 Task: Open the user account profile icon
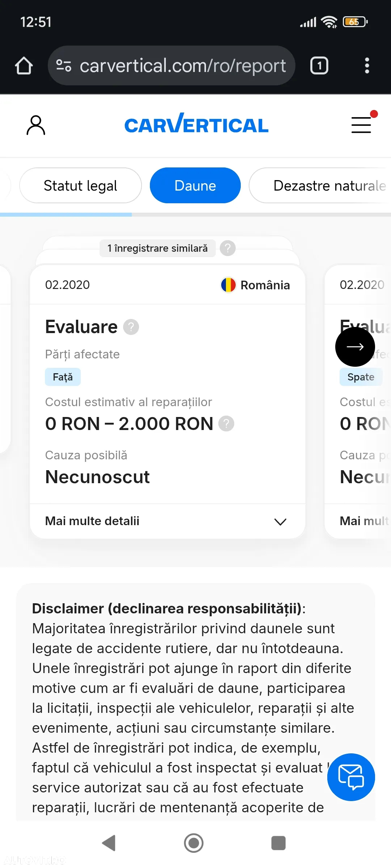tap(36, 125)
